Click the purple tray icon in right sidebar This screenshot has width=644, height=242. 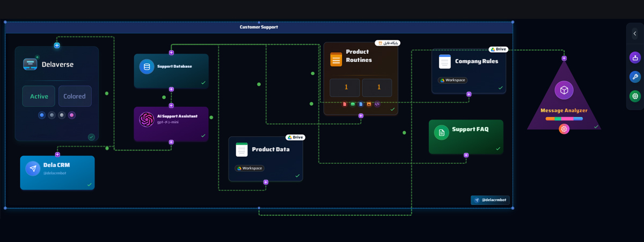pos(635,58)
